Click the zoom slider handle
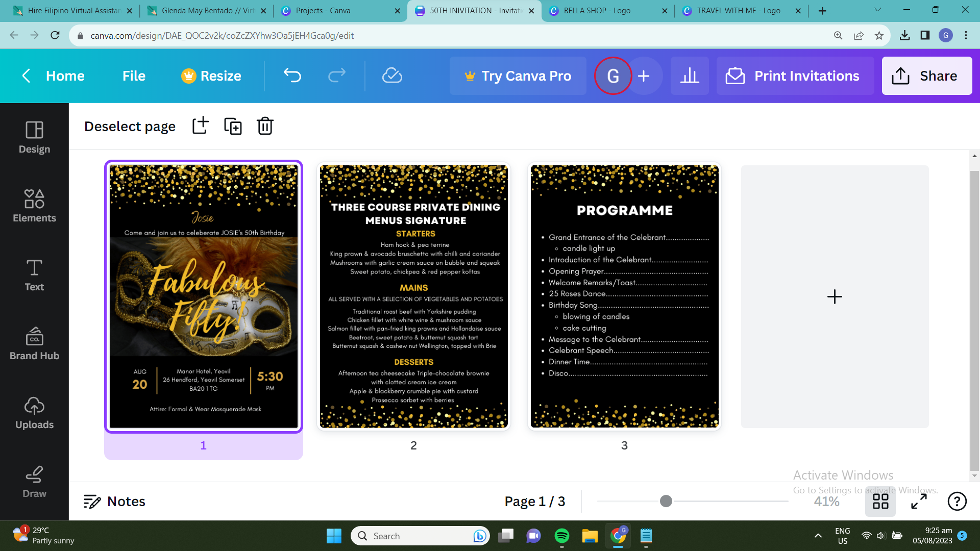 666,501
